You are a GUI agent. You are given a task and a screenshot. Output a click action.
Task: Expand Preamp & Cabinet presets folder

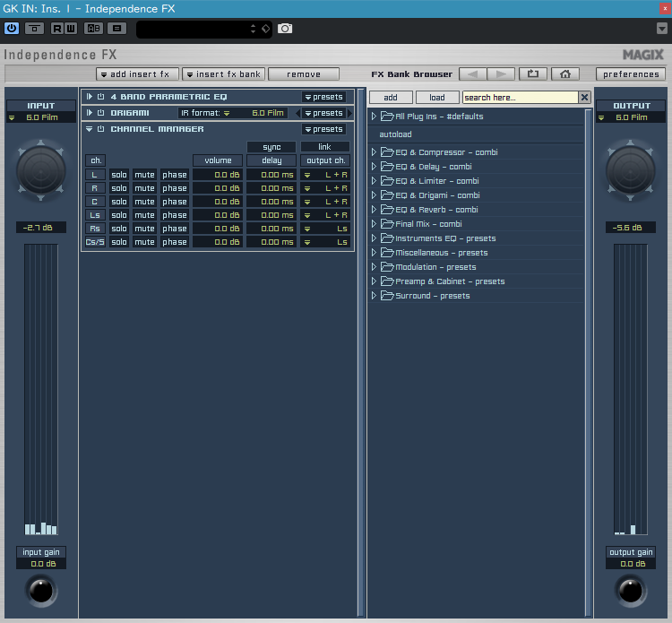(x=374, y=281)
